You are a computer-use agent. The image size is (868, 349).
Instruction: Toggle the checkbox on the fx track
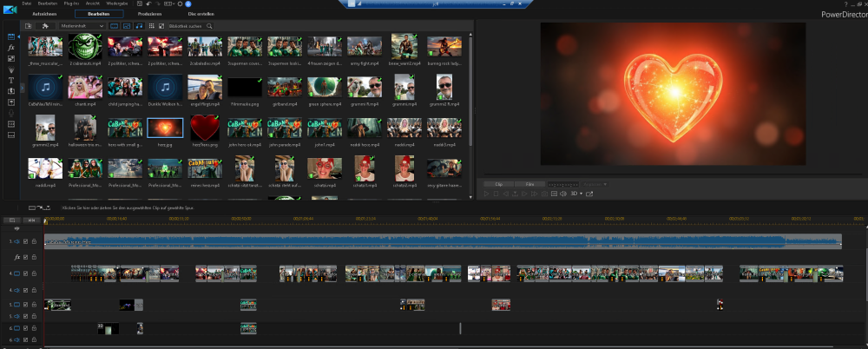pyautogui.click(x=25, y=257)
